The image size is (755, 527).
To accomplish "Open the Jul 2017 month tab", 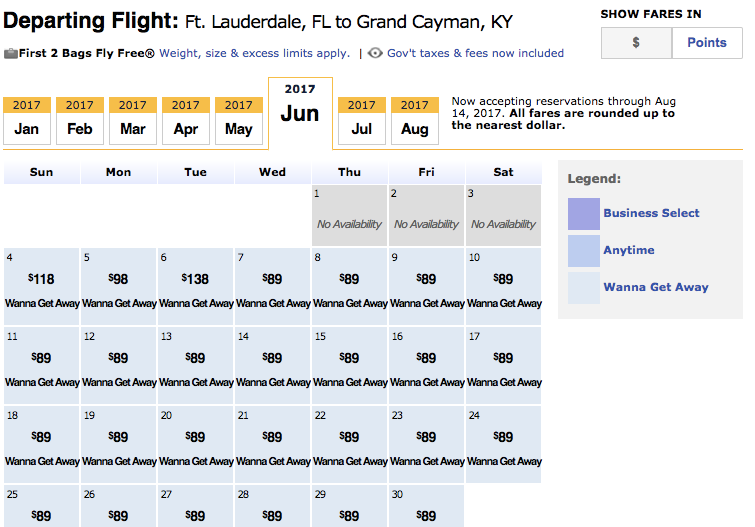I will pyautogui.click(x=362, y=120).
